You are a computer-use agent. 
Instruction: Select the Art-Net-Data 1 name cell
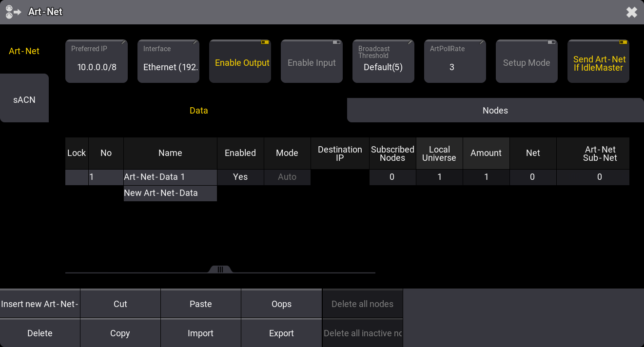click(170, 177)
